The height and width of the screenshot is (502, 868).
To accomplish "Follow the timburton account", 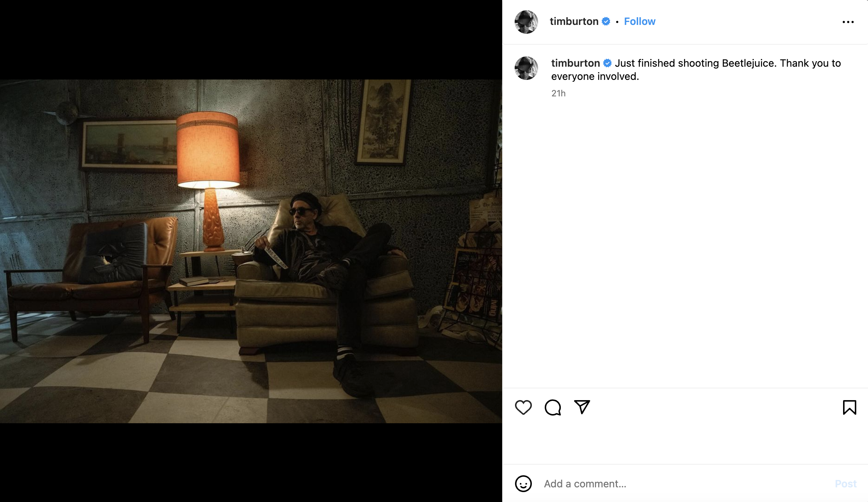I will pos(640,21).
